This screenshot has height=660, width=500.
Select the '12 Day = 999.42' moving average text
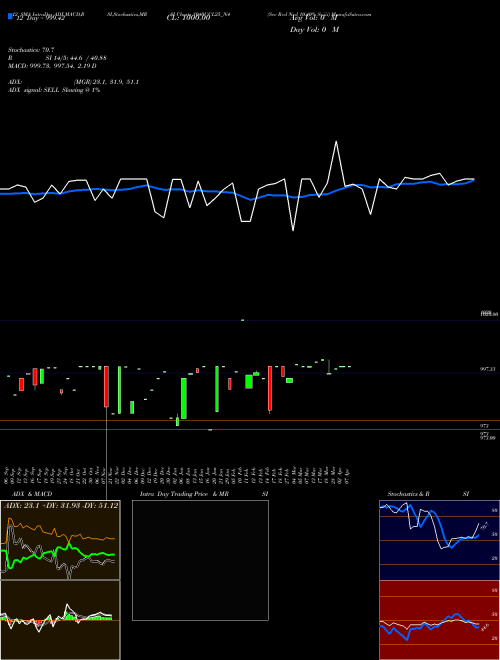coord(40,19)
